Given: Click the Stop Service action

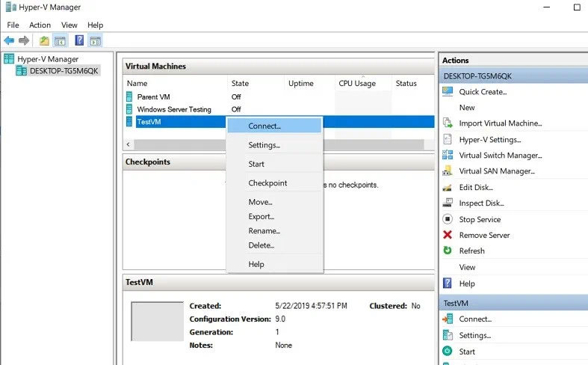Looking at the screenshot, I should pos(480,220).
